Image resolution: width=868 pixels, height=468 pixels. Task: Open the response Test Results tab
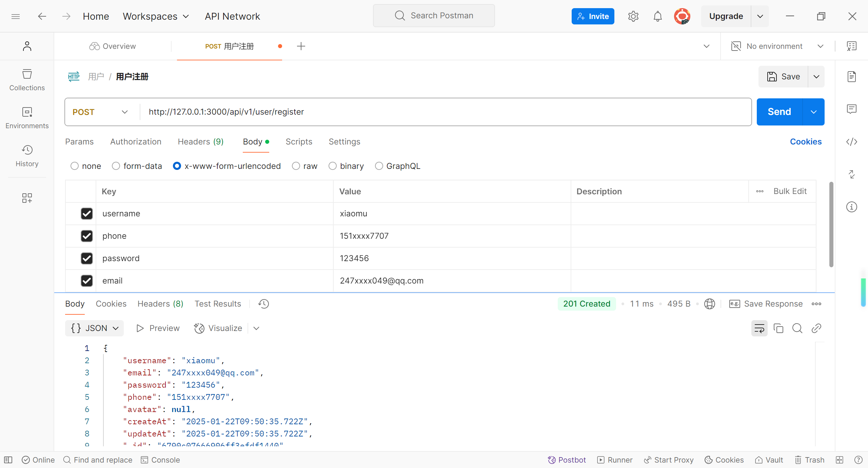pos(218,304)
